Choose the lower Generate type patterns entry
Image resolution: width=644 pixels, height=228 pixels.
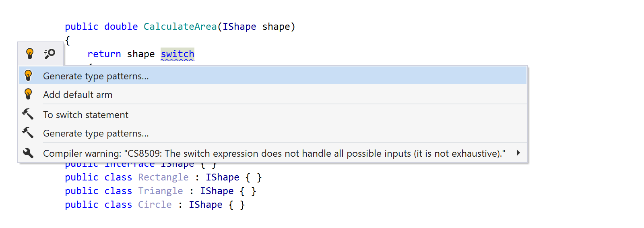(x=273, y=133)
